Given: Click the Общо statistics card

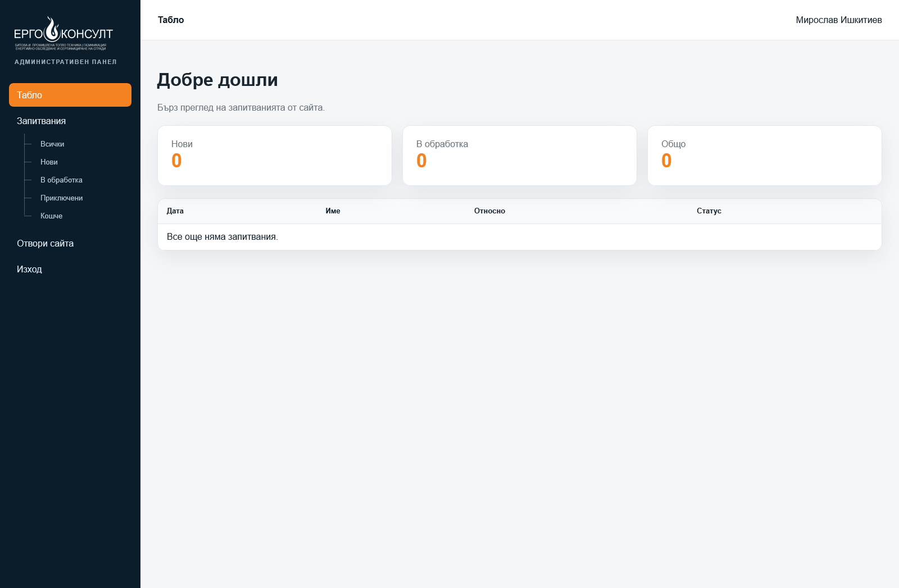Looking at the screenshot, I should click(765, 156).
